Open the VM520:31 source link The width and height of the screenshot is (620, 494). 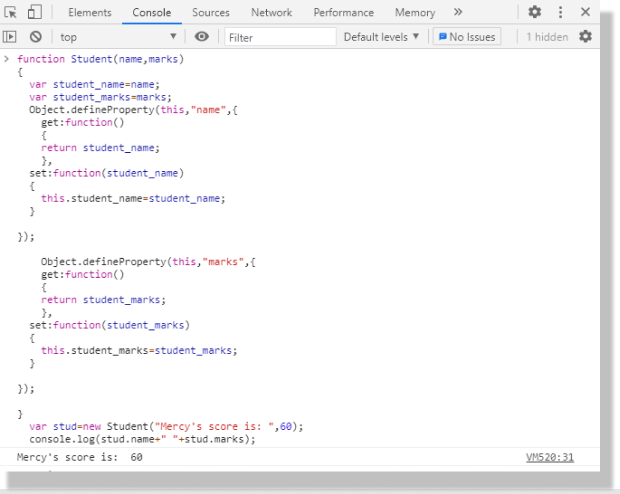click(x=550, y=458)
